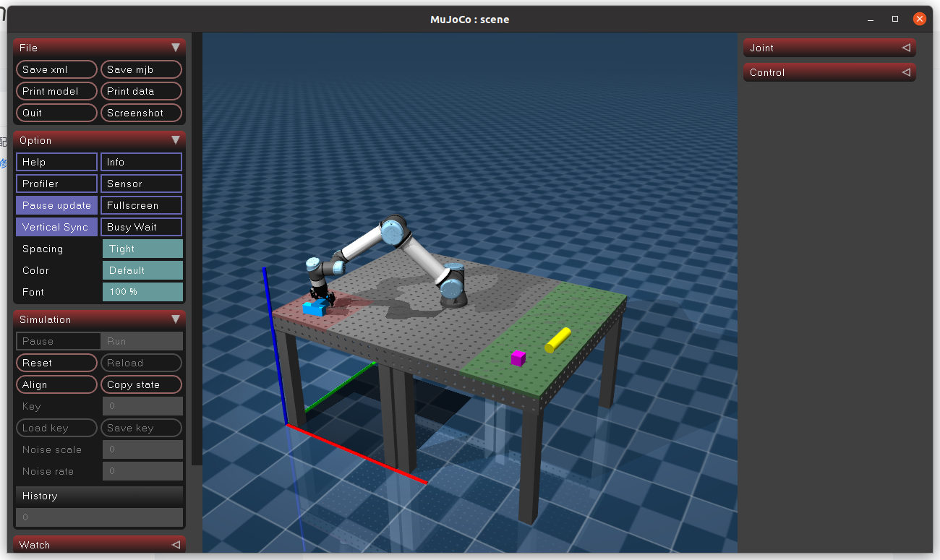Click Copy state
Viewport: 940px width, 560px height.
[x=141, y=384]
